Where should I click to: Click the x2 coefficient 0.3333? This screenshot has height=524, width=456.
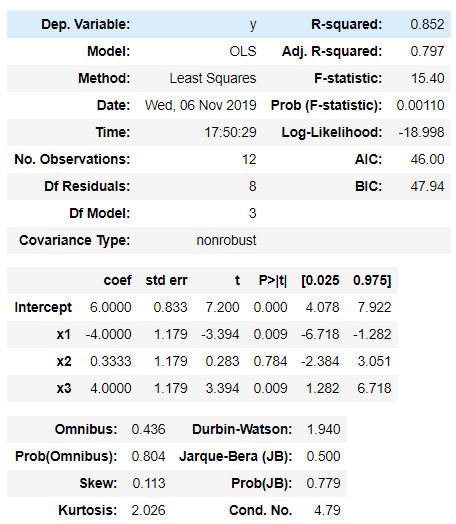coord(111,362)
